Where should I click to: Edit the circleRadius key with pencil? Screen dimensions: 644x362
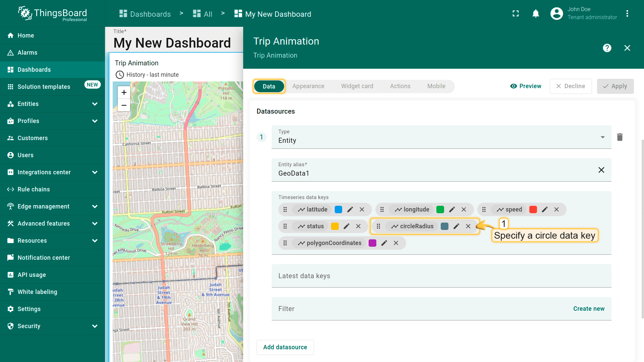click(x=456, y=226)
